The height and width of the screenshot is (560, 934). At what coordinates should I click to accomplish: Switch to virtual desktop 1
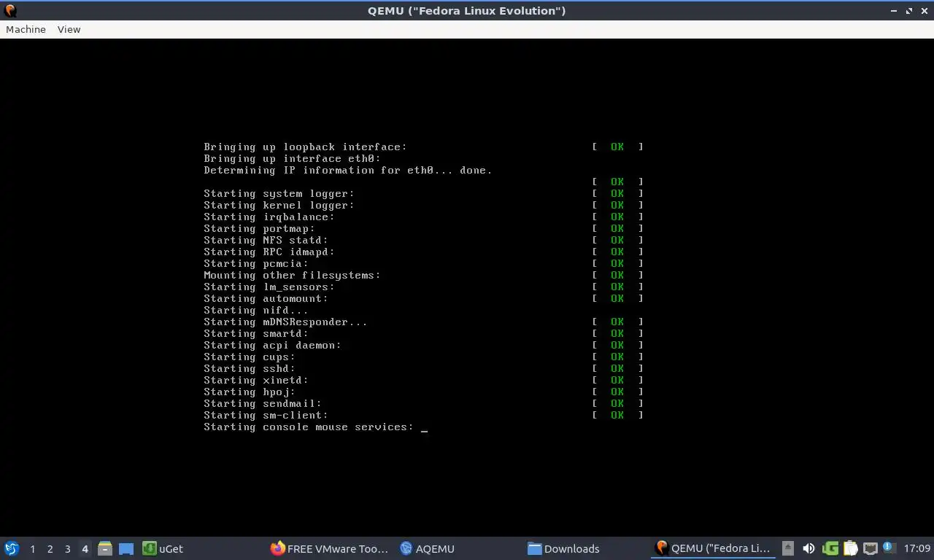32,548
